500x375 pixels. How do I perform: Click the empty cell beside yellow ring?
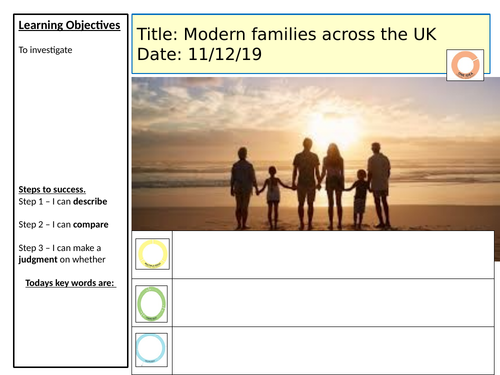(333, 254)
